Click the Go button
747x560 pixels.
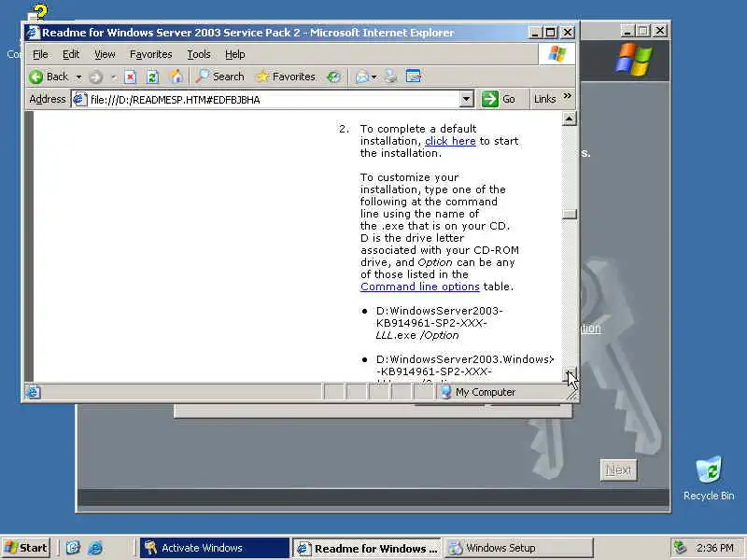click(x=499, y=100)
